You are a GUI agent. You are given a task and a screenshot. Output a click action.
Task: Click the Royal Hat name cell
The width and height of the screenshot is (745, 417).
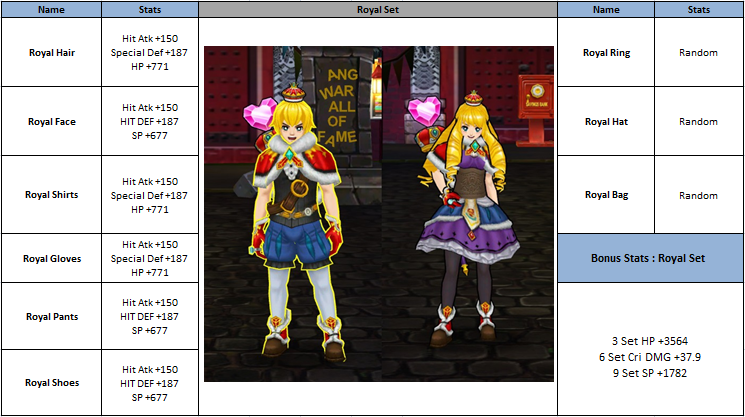(x=606, y=121)
